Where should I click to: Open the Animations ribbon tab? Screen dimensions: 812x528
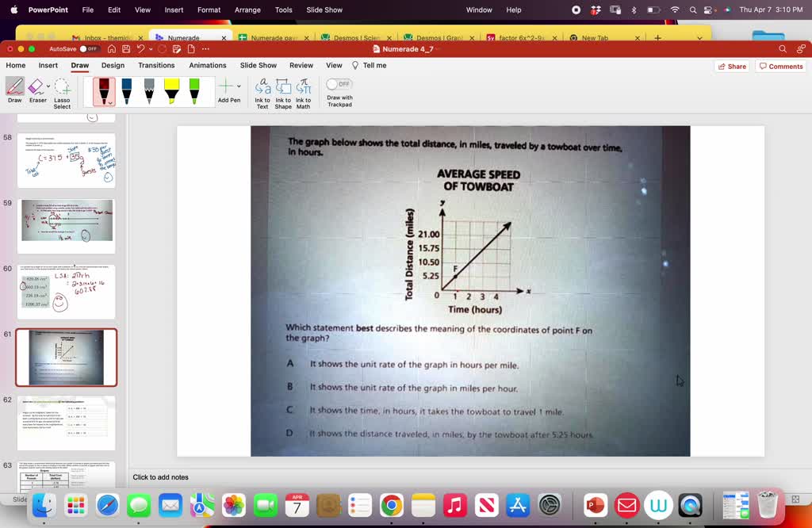tap(208, 65)
